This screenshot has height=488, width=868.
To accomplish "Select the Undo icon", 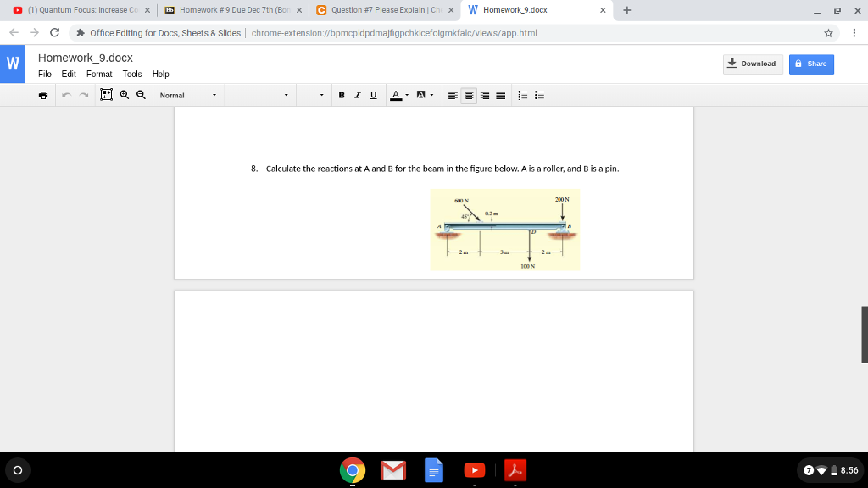I will pyautogui.click(x=66, y=94).
